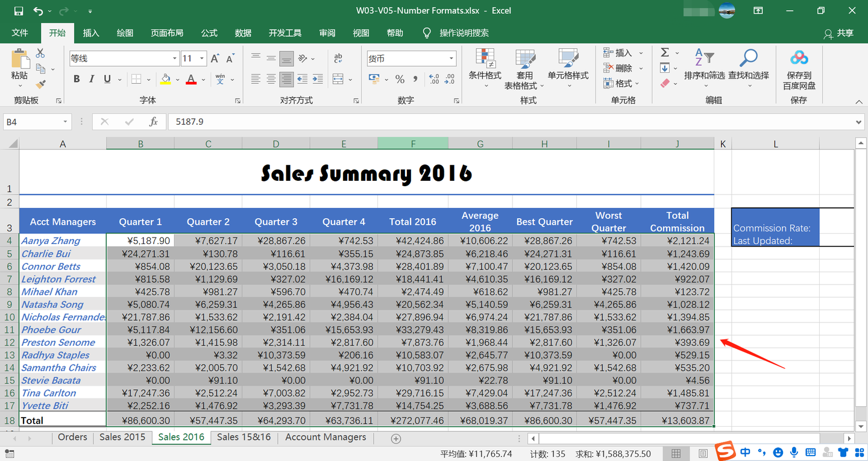Open the Sales 2015 sheet tab

(122, 437)
